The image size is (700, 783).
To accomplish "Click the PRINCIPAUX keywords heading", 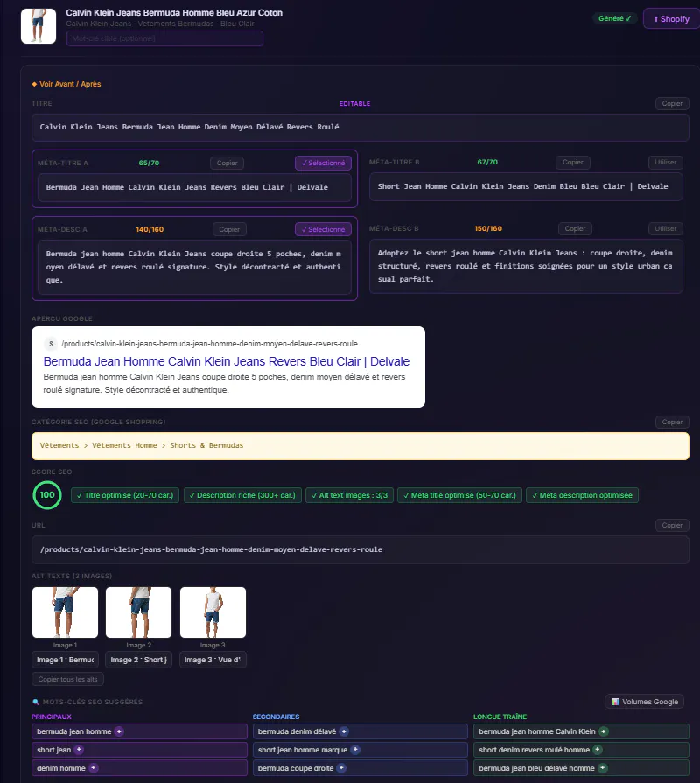I will click(x=52, y=717).
